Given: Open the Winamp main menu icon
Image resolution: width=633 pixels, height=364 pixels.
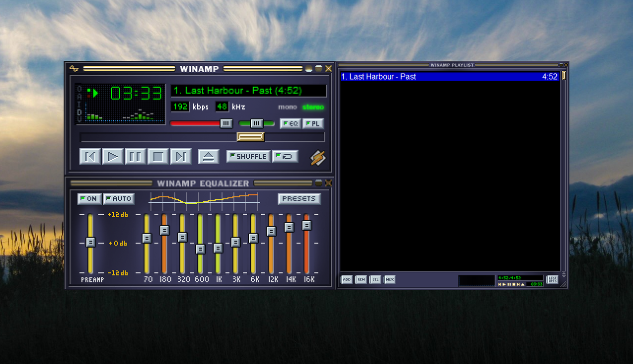Looking at the screenshot, I should pyautogui.click(x=74, y=69).
